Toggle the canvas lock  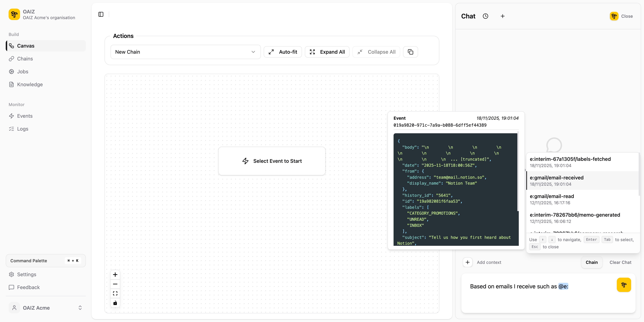115,303
